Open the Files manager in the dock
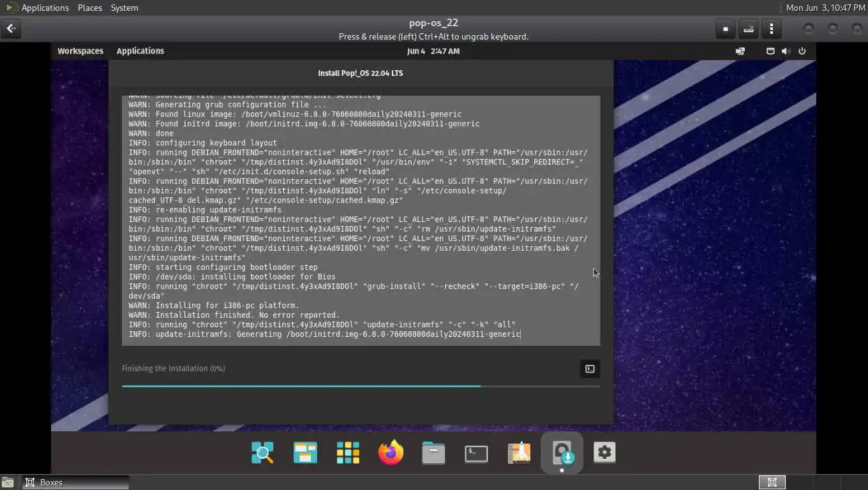868x490 pixels. point(433,452)
